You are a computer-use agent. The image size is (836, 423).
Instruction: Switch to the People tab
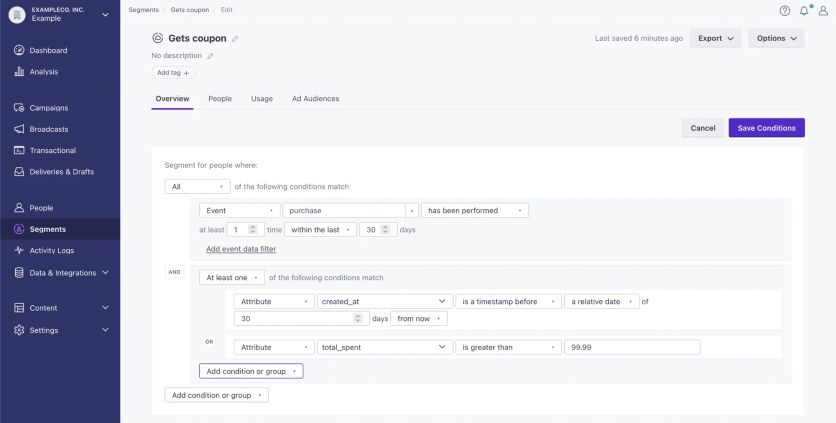pos(220,99)
